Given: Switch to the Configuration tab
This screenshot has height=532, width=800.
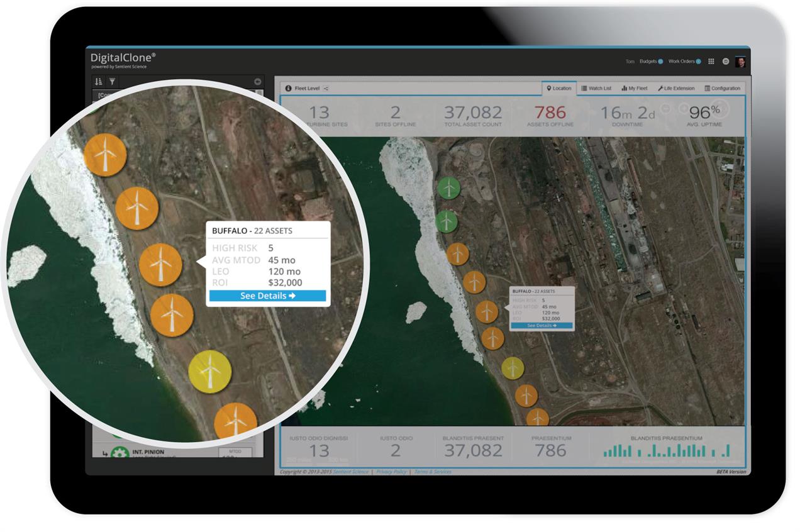Looking at the screenshot, I should [722, 89].
